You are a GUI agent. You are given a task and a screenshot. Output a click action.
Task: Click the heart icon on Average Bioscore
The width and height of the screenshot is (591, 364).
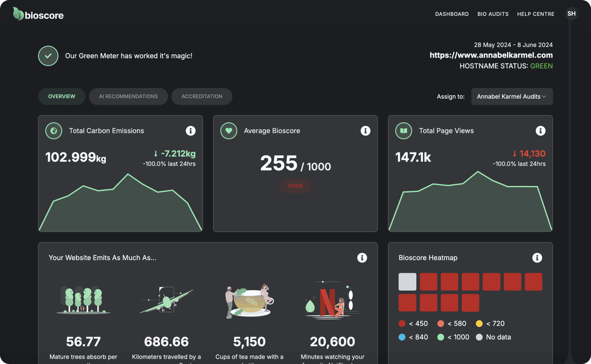pyautogui.click(x=229, y=131)
